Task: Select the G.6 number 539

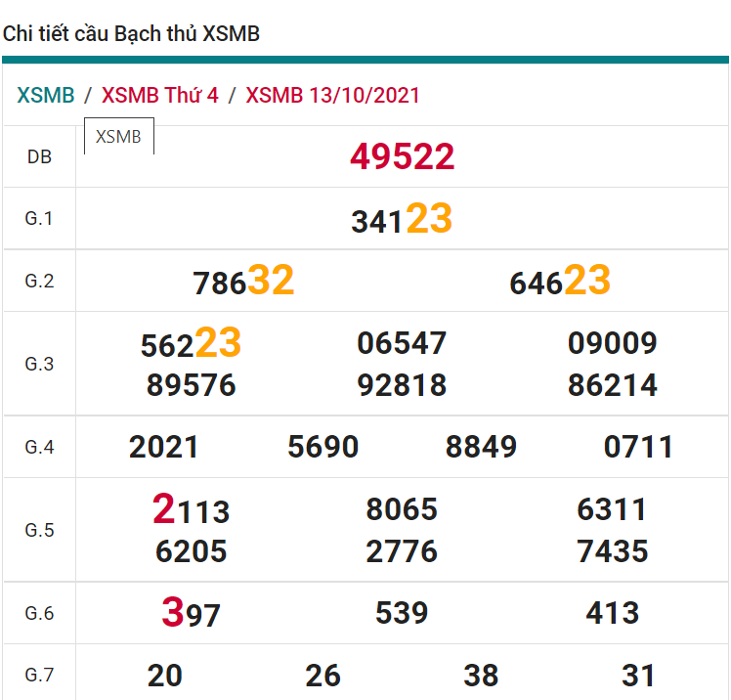Action: [x=402, y=613]
